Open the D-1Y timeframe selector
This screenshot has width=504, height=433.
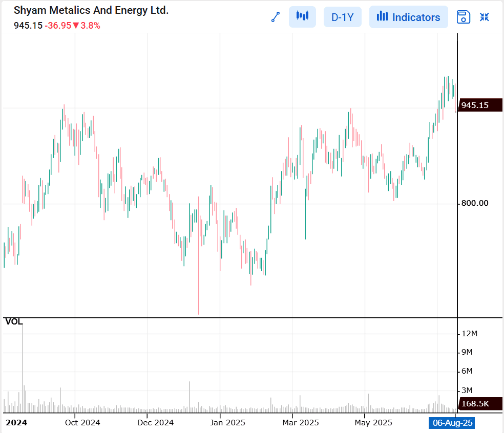(342, 17)
